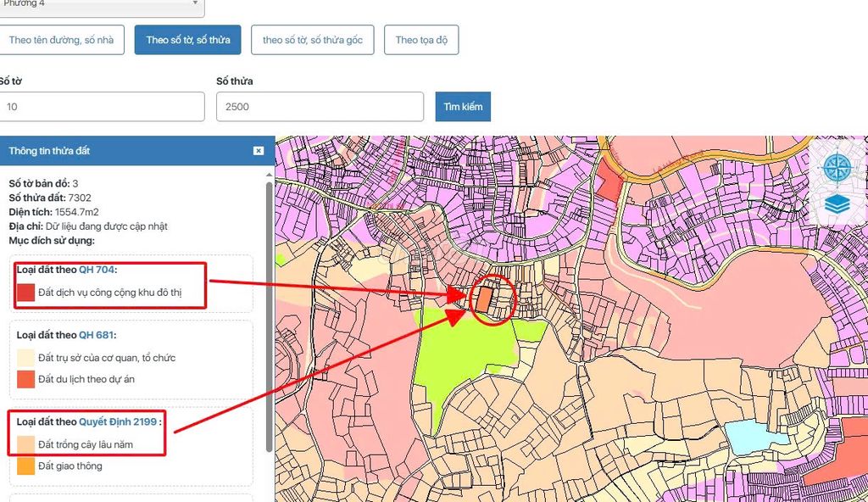Click the info panel vertical scrollbar
868x502 pixels.
(270, 314)
